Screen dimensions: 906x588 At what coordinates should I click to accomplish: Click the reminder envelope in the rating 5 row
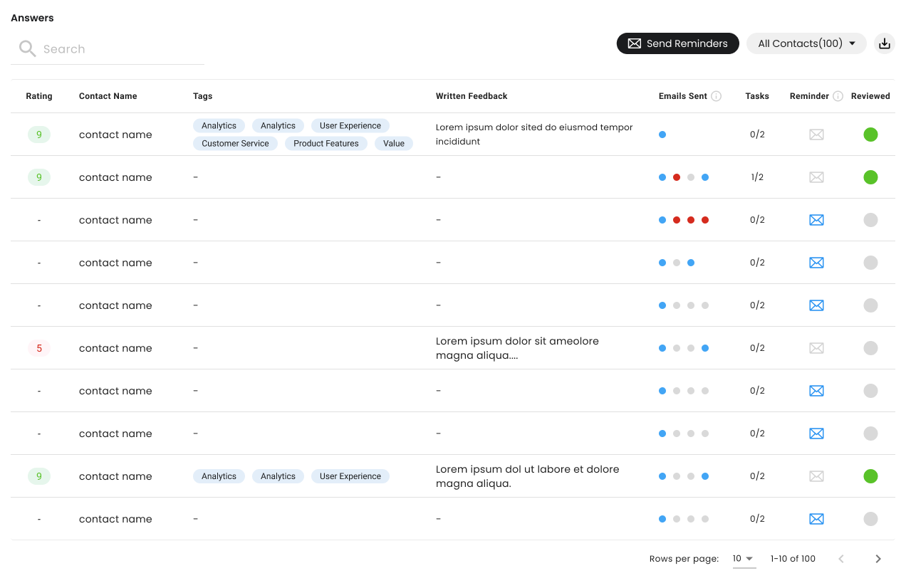click(816, 348)
